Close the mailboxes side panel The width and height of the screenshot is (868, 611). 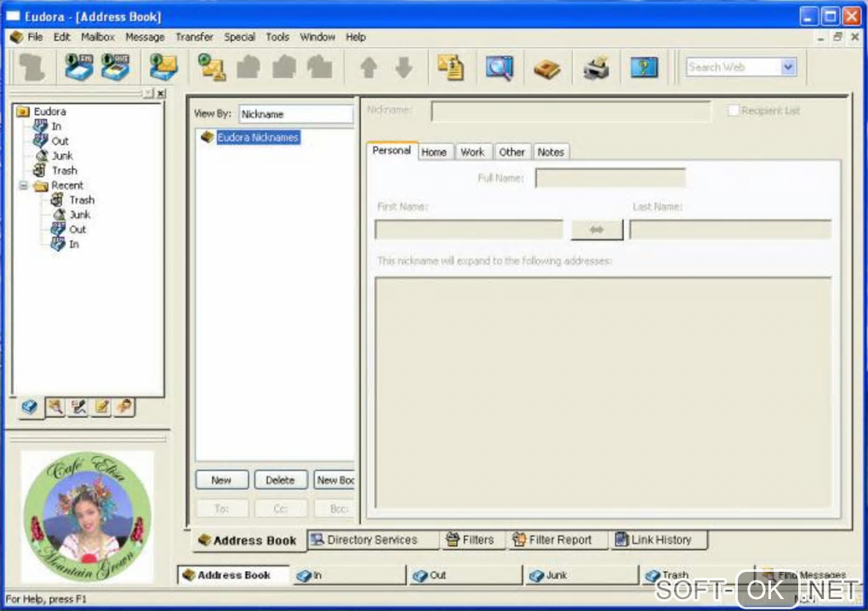pos(161,94)
